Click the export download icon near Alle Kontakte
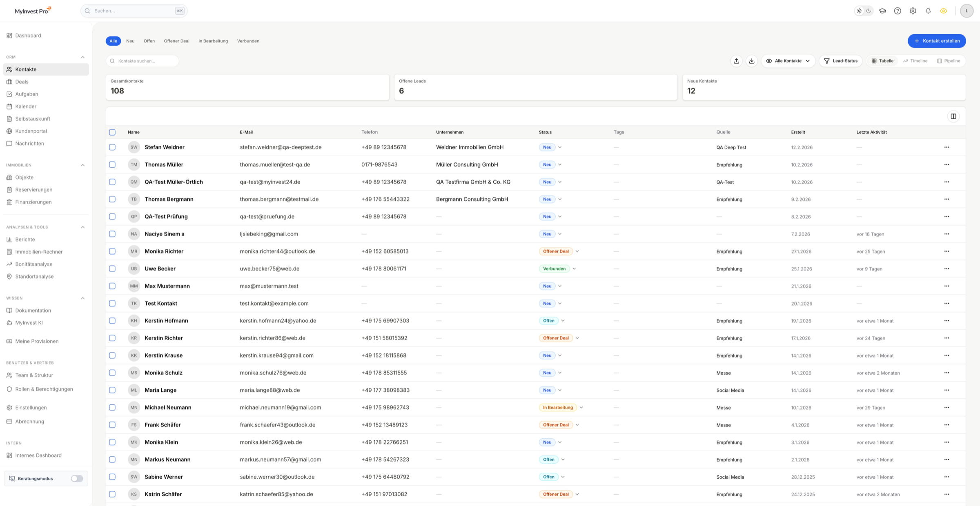This screenshot has height=506, width=980. [x=752, y=60]
